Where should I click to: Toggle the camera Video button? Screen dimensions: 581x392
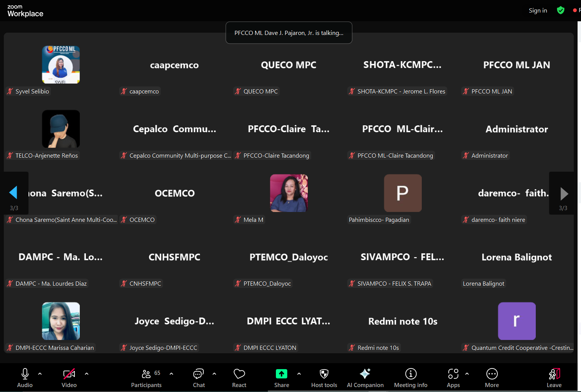coord(69,378)
